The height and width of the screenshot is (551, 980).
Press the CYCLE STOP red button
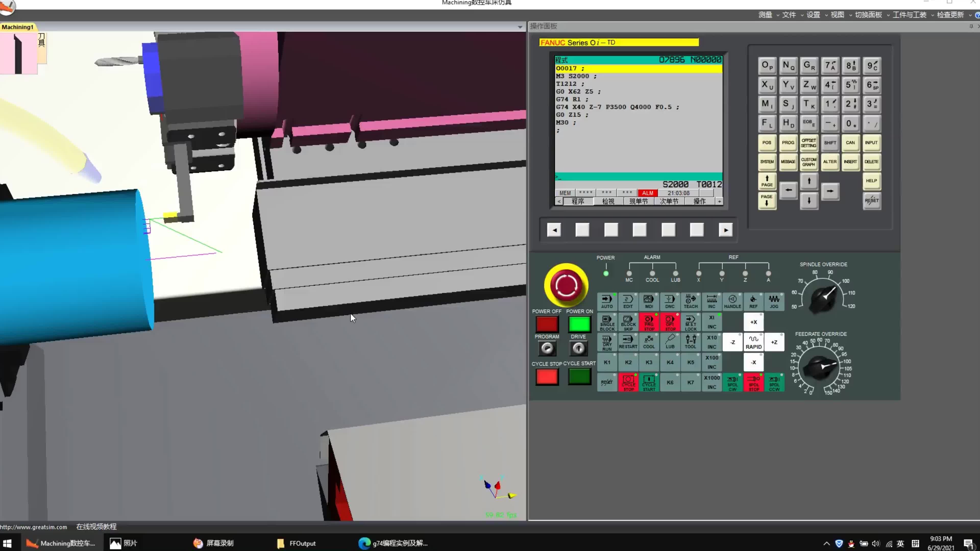(547, 377)
